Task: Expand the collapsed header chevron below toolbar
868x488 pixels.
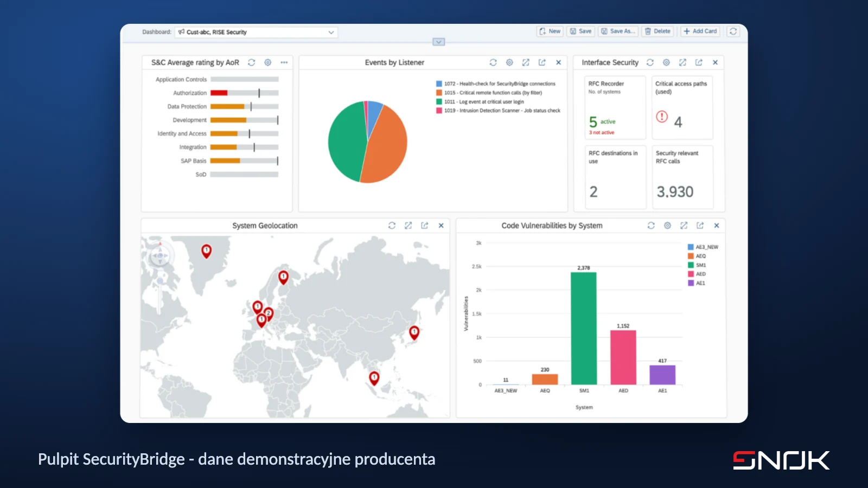Action: 439,42
